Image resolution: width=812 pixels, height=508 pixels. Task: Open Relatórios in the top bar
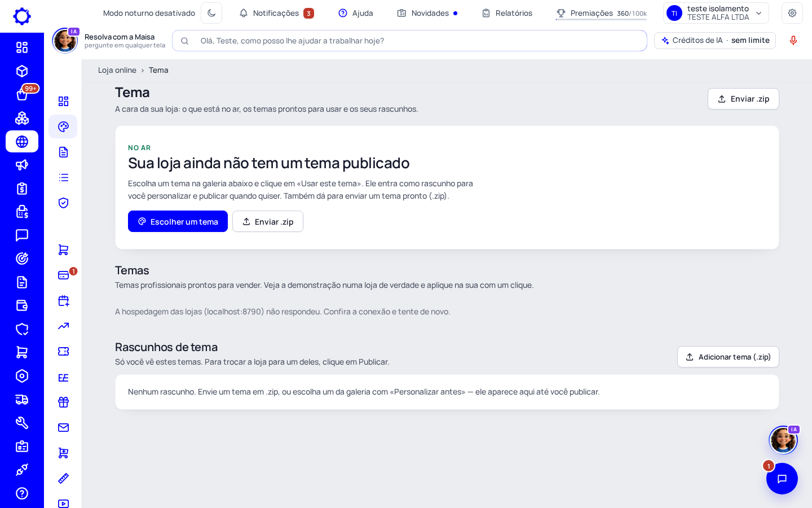coord(507,13)
